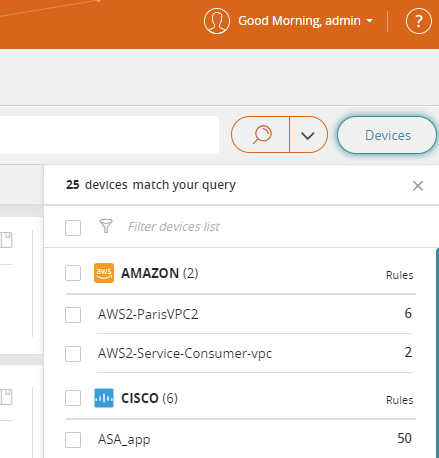Click the upper bookmark icon at left edge
The image size is (439, 458).
point(6,240)
